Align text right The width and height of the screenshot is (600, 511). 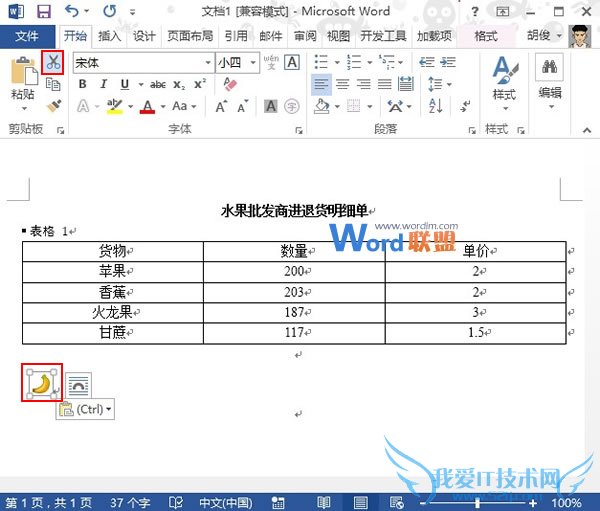pos(364,84)
